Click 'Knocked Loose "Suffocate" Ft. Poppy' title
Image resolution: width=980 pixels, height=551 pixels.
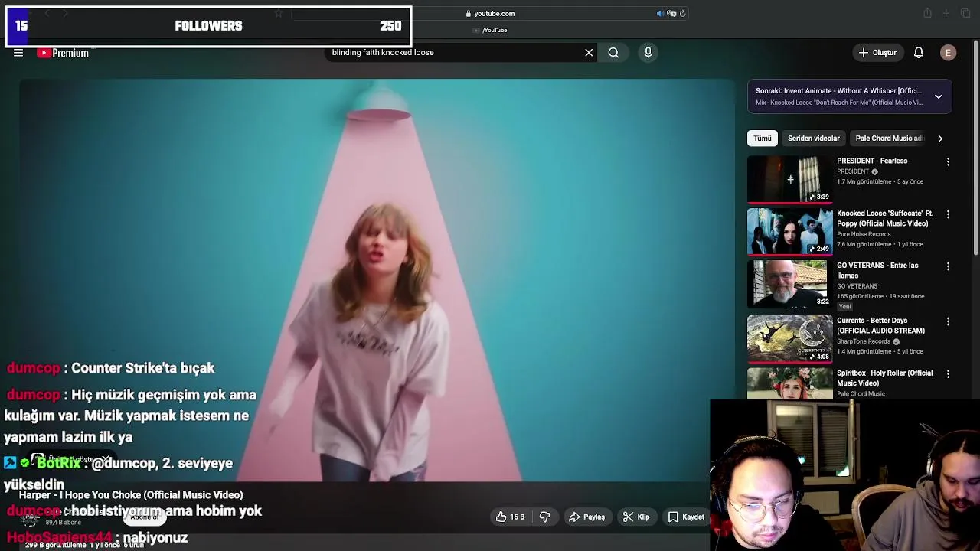coord(885,218)
